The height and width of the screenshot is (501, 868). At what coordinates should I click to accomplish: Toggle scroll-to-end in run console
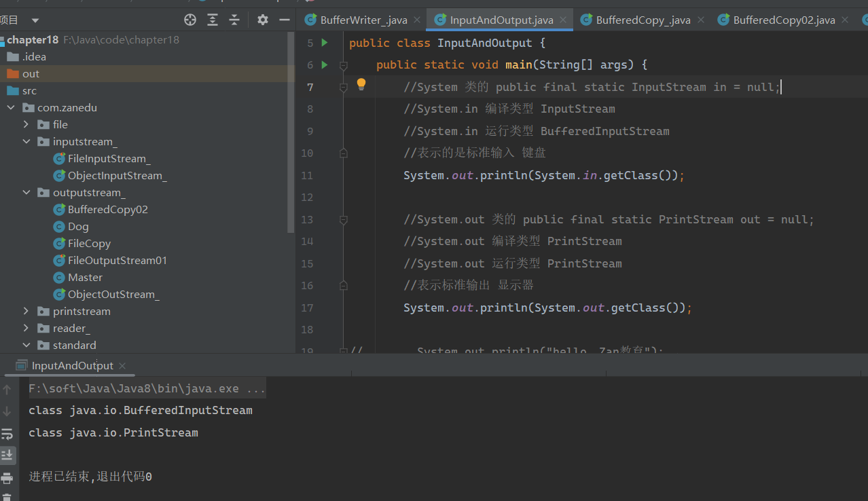coord(7,455)
